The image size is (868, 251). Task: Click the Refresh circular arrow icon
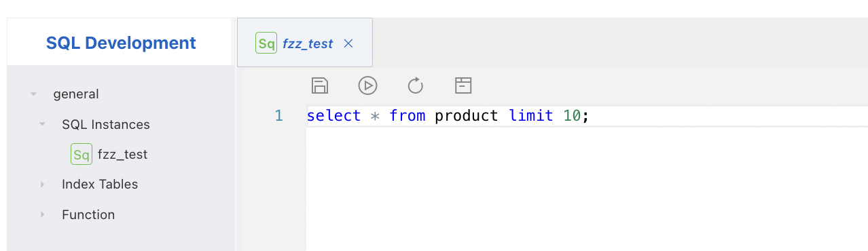(x=416, y=85)
